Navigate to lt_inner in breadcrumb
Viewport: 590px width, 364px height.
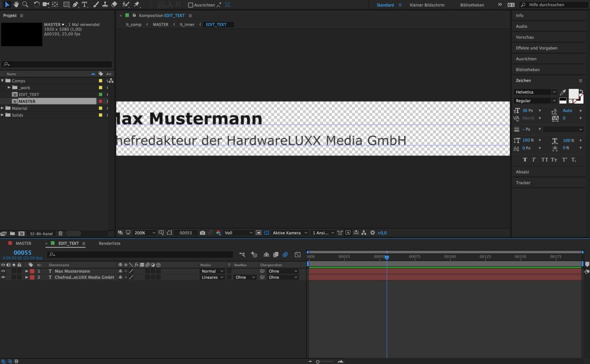tap(187, 24)
